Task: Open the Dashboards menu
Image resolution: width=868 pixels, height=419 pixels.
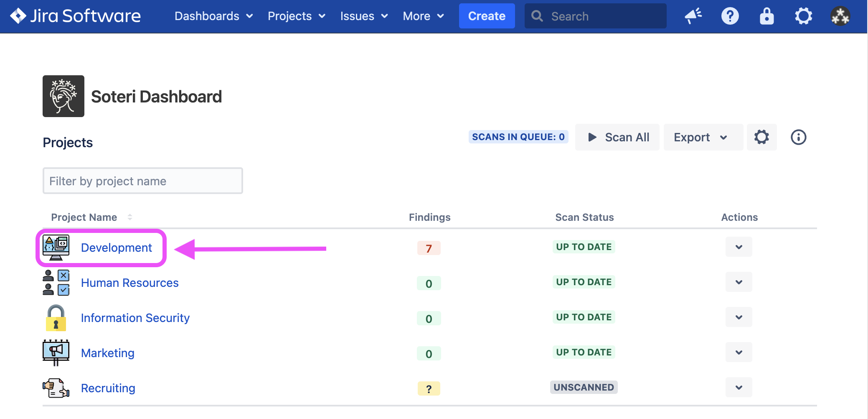Action: coord(213,16)
